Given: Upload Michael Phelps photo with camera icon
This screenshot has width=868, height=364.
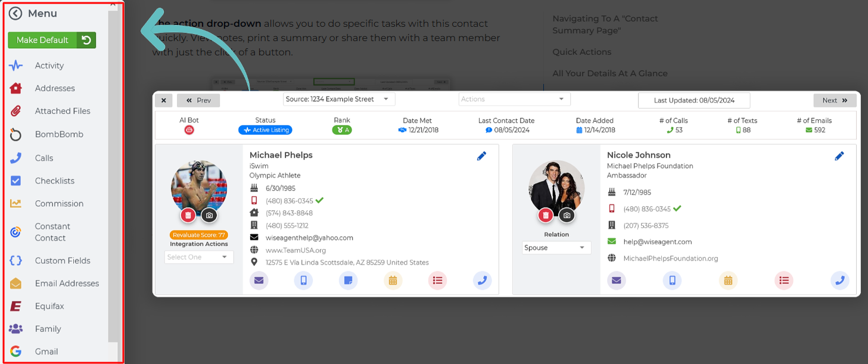Looking at the screenshot, I should point(209,215).
